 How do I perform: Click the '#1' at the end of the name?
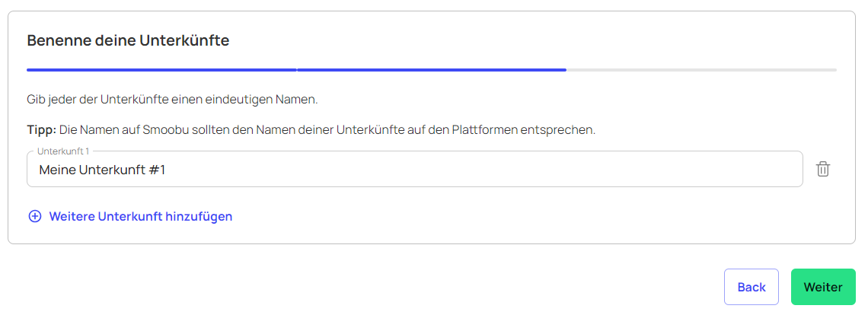pos(157,170)
